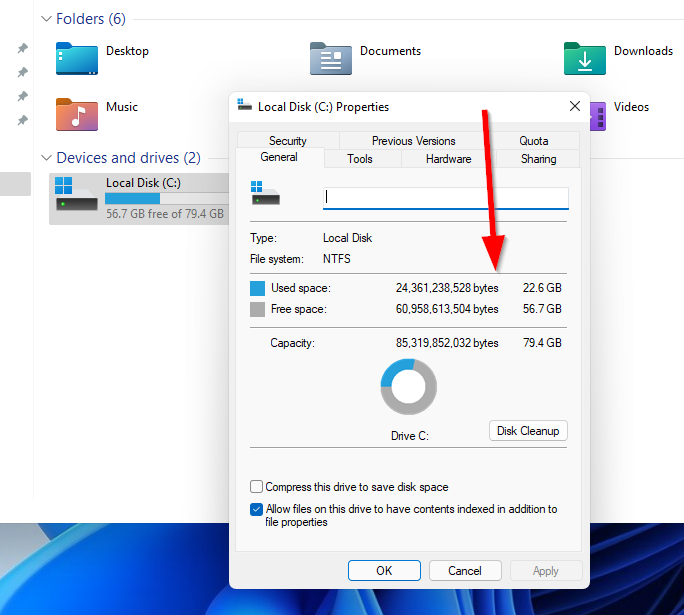
Task: Click the Music folder label
Action: coord(122,107)
